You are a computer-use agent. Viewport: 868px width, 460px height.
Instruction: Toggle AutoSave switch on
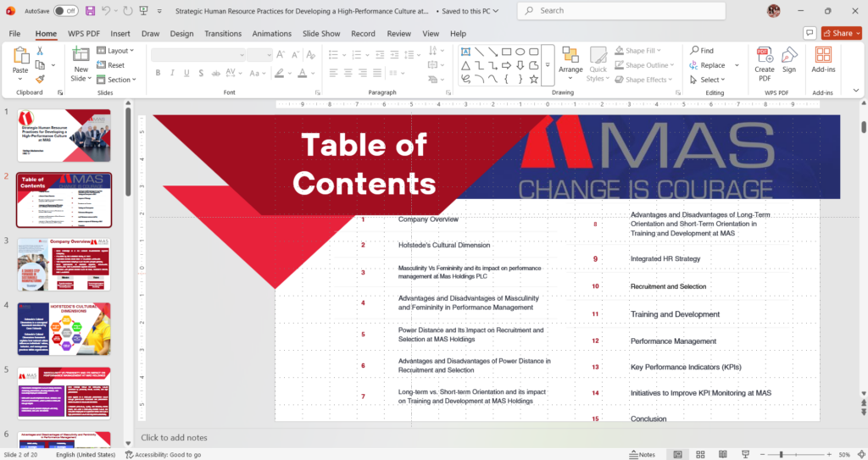(x=66, y=10)
